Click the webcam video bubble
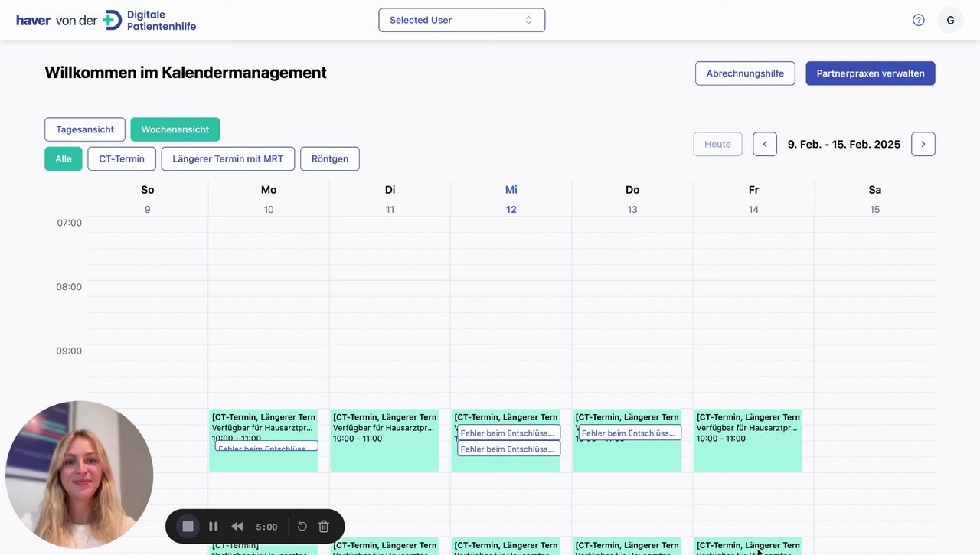 click(80, 475)
